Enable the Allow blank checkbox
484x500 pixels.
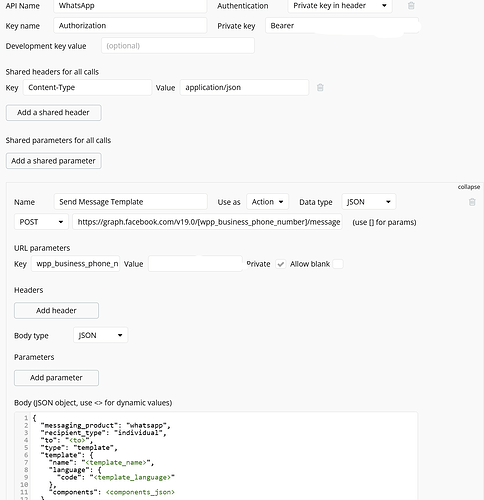(338, 264)
